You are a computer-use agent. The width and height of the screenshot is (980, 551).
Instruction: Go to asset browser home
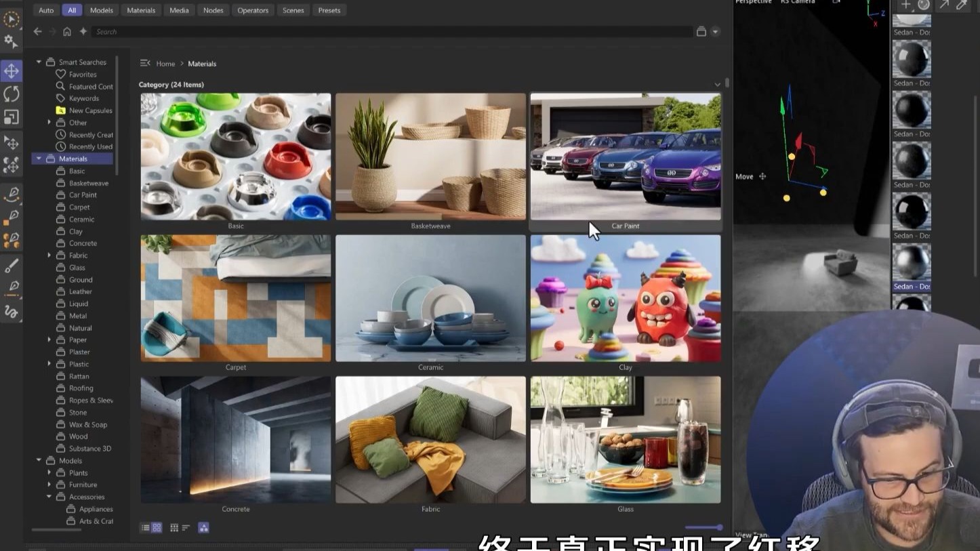[x=67, y=31]
